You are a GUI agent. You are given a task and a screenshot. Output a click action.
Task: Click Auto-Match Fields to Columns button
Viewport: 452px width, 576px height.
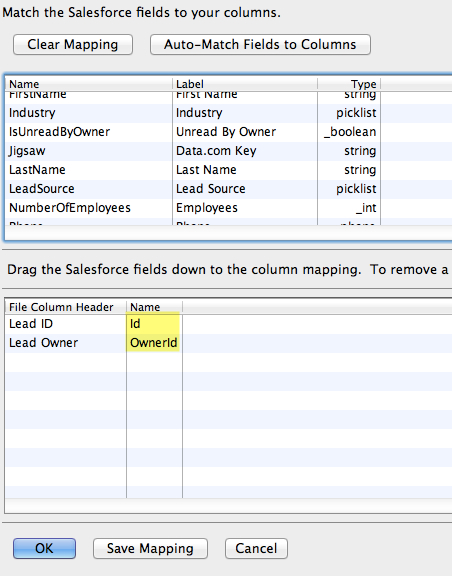[260, 44]
